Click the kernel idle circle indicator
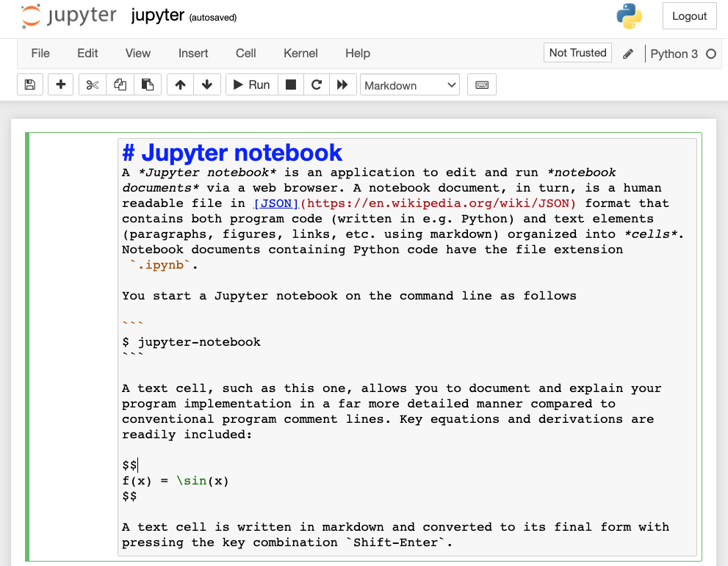 pos(711,54)
